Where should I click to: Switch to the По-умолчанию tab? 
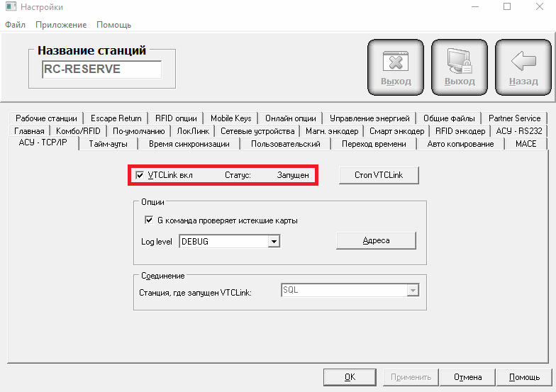click(x=139, y=130)
